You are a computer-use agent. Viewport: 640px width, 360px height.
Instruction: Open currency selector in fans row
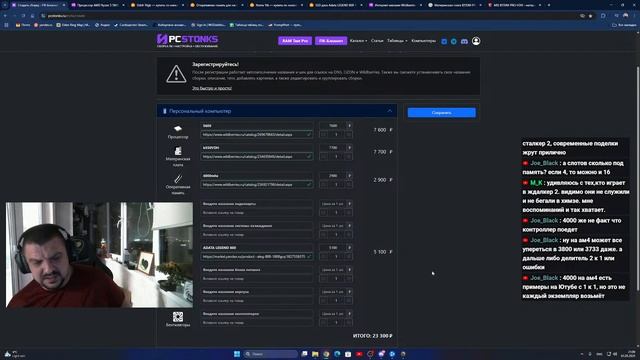pos(349,314)
